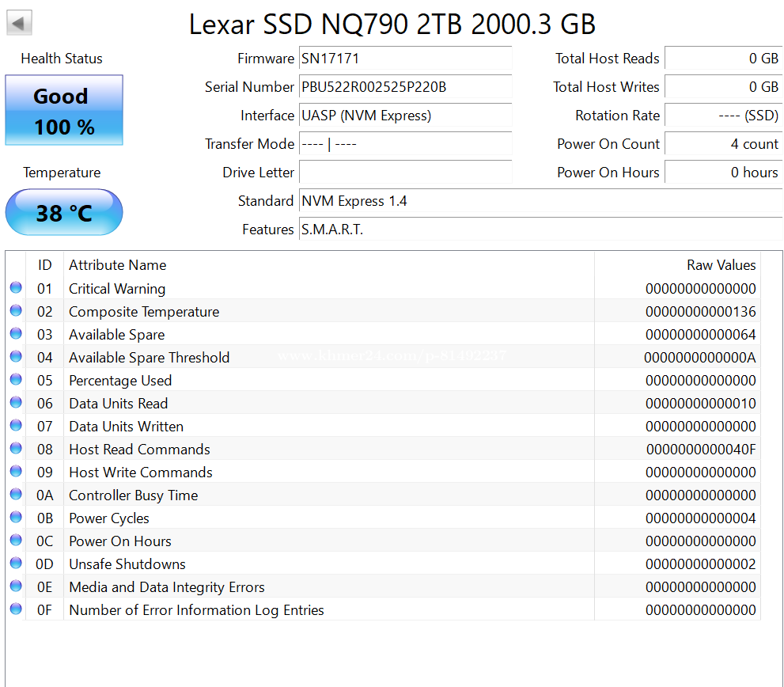Click the Total Host Reads value field
This screenshot has height=687, width=784.
click(724, 59)
